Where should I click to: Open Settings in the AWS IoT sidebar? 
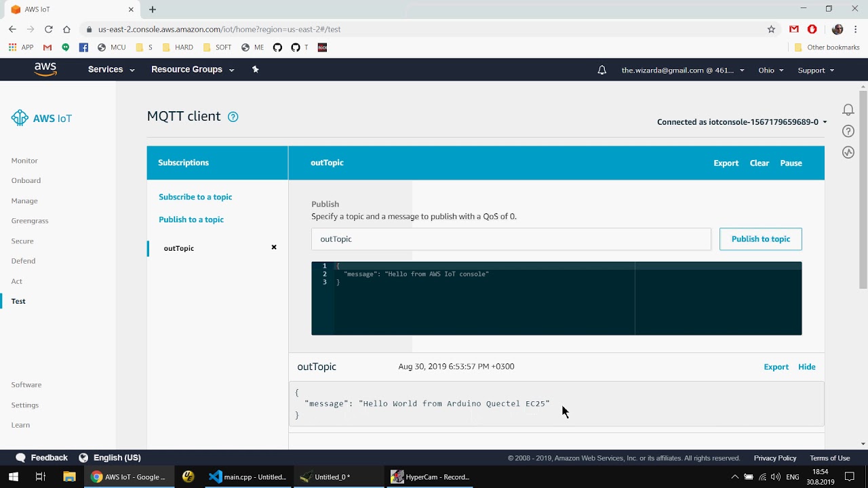coord(25,405)
